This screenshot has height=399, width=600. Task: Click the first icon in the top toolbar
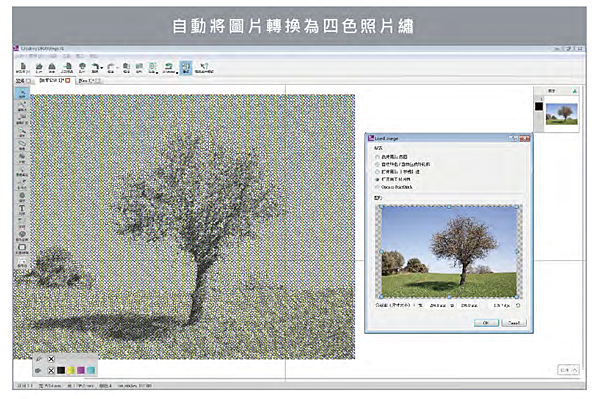[x=23, y=68]
